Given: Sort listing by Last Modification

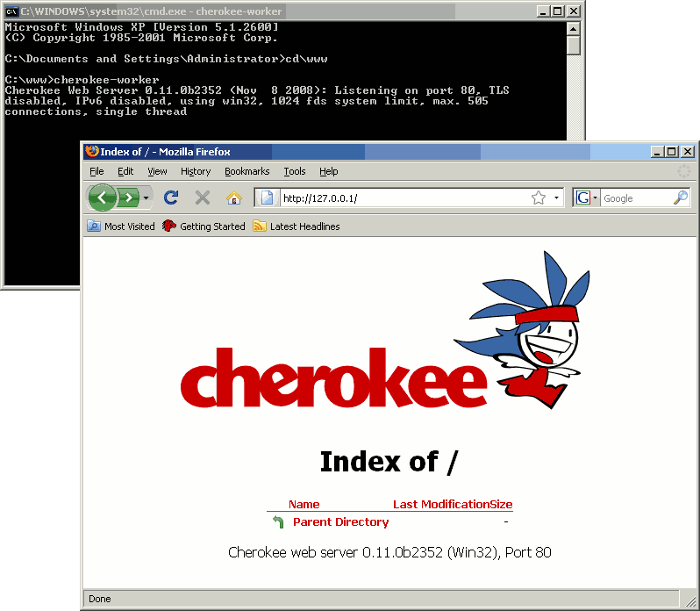Looking at the screenshot, I should (x=440, y=504).
